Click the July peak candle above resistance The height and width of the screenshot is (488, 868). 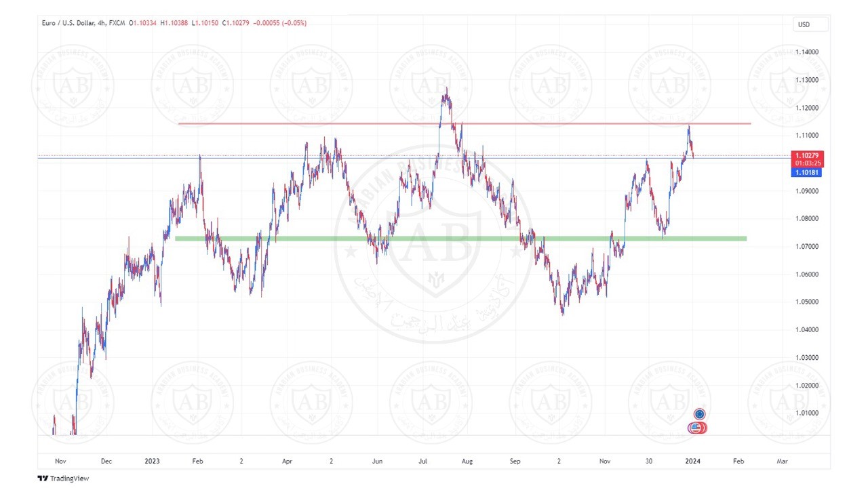(446, 95)
